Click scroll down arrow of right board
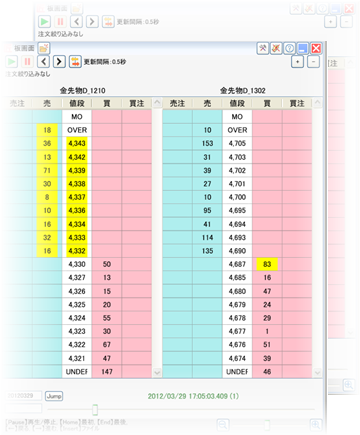Image resolution: width=360 pixels, height=435 pixels. click(318, 372)
